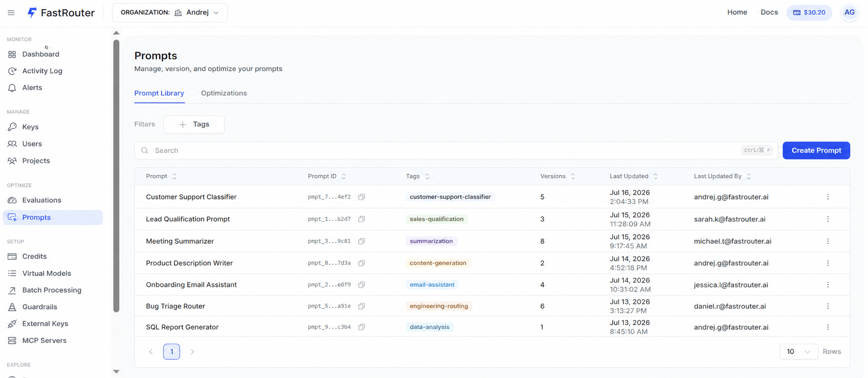Open the $30.20 credits balance
This screenshot has width=868, height=378.
(x=809, y=12)
